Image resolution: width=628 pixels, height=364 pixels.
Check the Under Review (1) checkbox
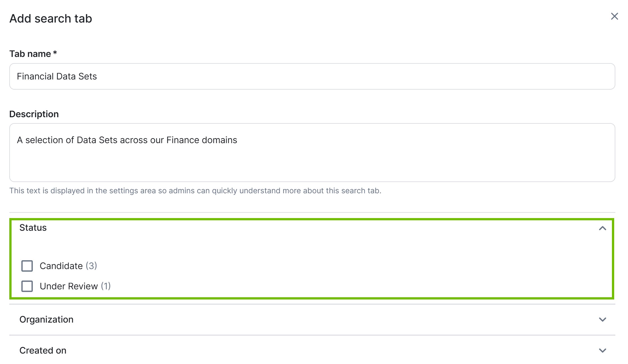click(x=27, y=286)
